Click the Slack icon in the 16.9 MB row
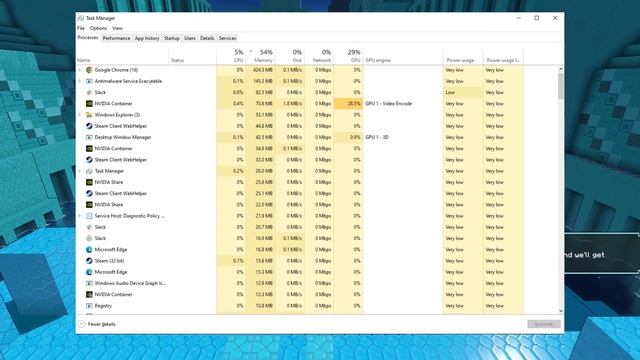 (x=89, y=238)
